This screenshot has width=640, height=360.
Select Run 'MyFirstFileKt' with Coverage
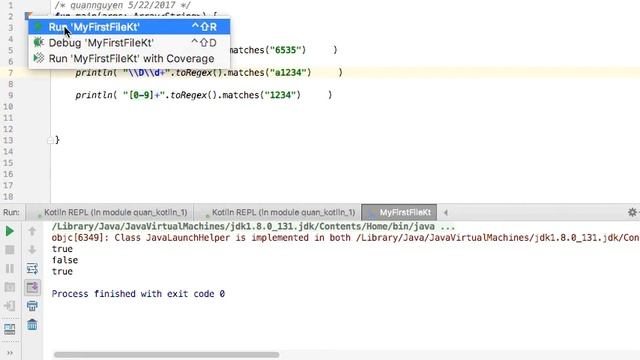(129, 59)
